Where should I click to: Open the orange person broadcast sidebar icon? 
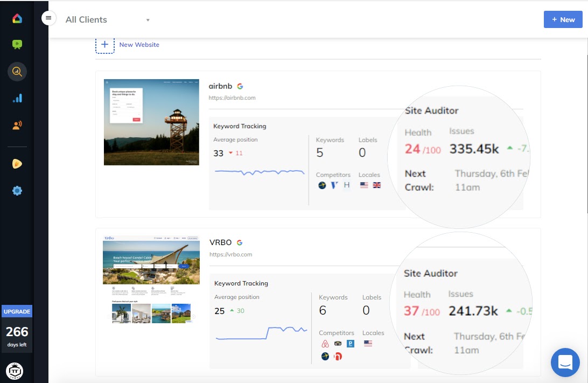(17, 125)
